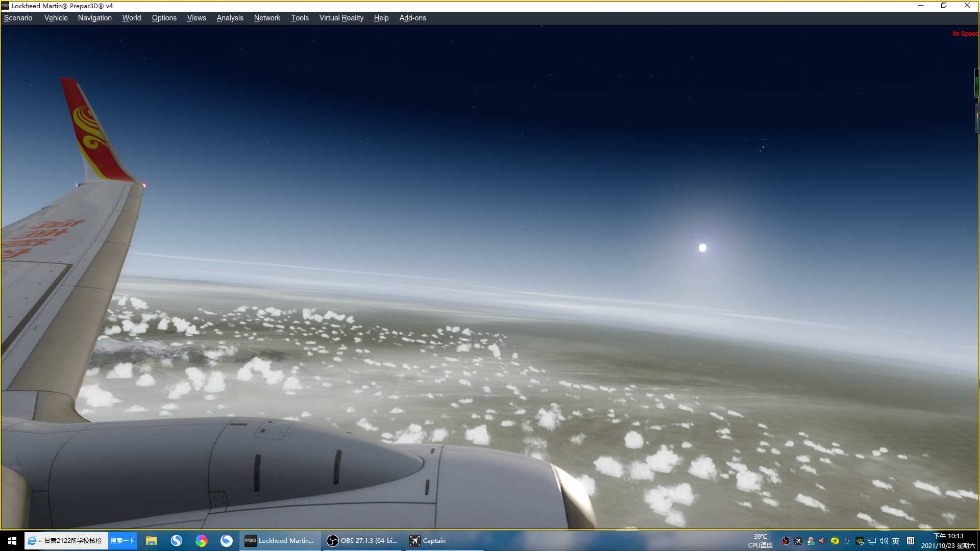Open the Options menu

[x=164, y=18]
